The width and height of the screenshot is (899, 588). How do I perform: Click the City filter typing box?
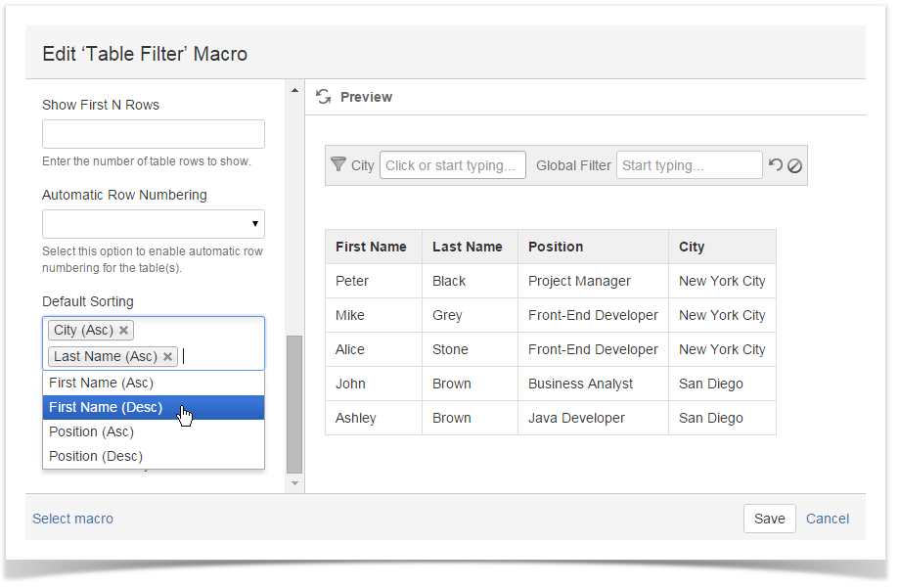pyautogui.click(x=452, y=164)
